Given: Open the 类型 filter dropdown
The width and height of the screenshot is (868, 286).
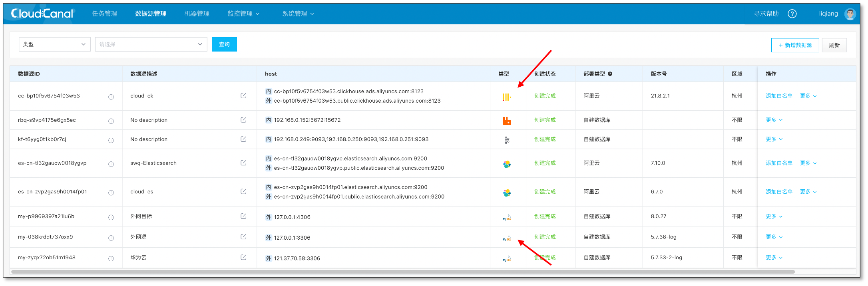Looking at the screenshot, I should click(x=54, y=44).
